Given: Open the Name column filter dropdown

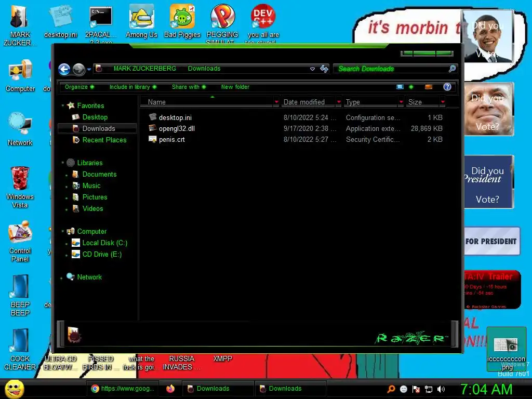Looking at the screenshot, I should tap(276, 102).
